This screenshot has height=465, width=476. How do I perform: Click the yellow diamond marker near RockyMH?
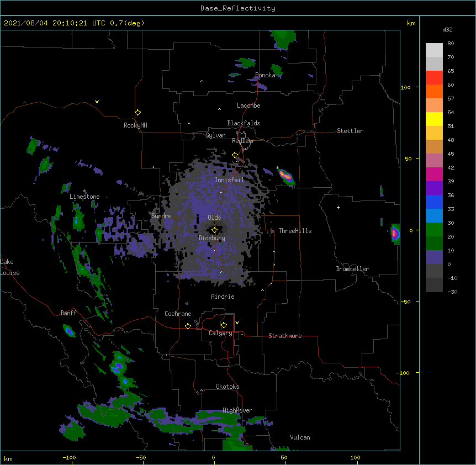[x=137, y=113]
